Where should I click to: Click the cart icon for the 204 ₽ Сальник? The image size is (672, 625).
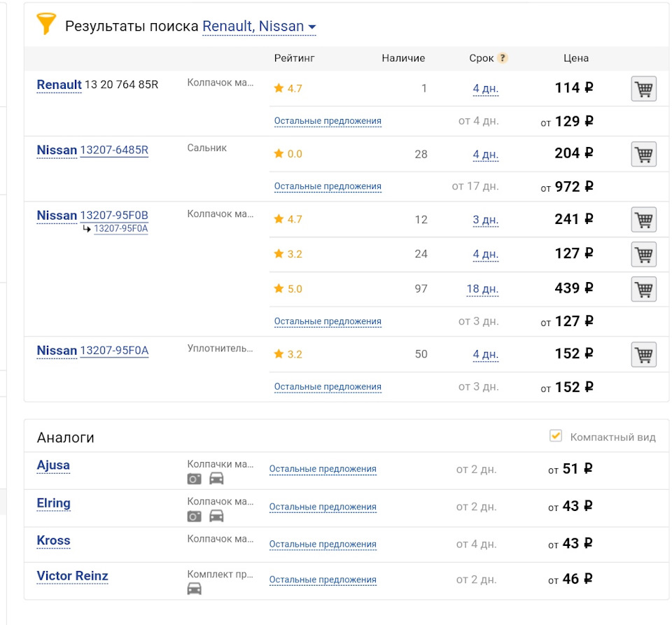tap(643, 154)
